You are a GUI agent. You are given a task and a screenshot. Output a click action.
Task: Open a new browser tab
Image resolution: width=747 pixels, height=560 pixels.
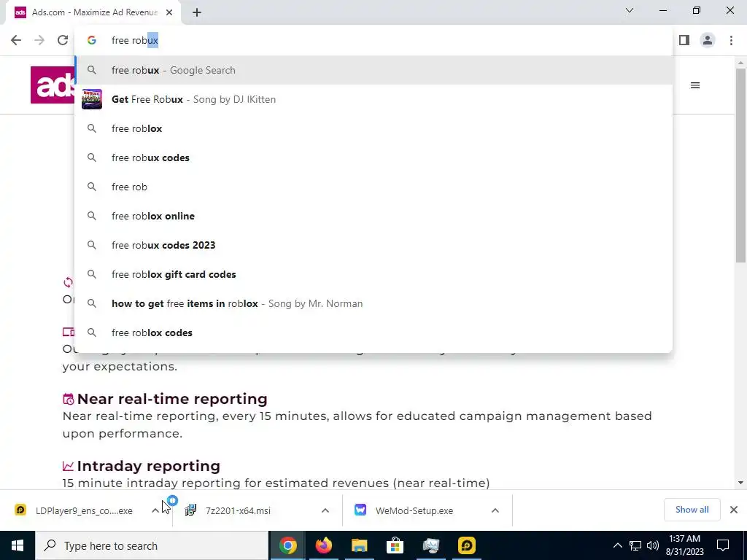(197, 12)
